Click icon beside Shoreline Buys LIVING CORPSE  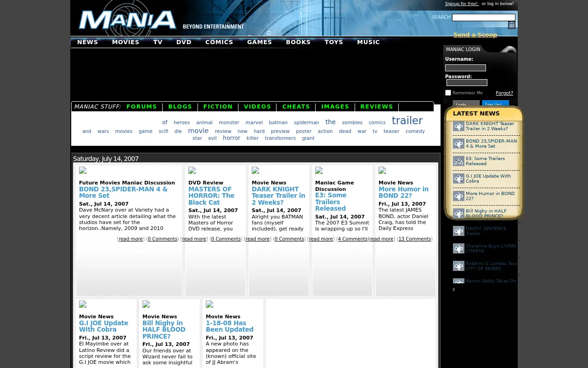tap(458, 248)
